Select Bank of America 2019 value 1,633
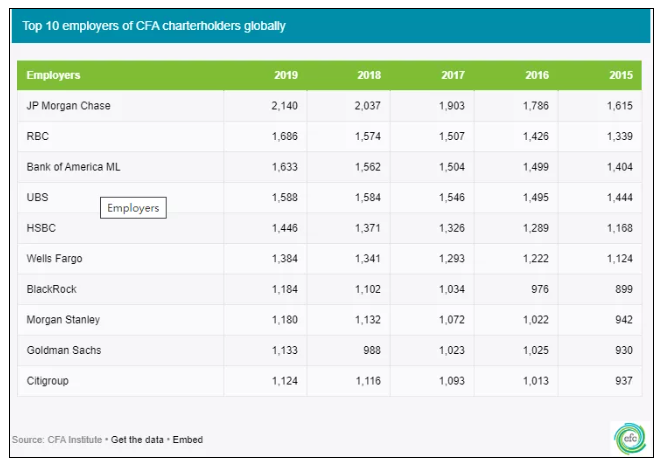Viewport: 665px width, 467px height. coord(285,167)
